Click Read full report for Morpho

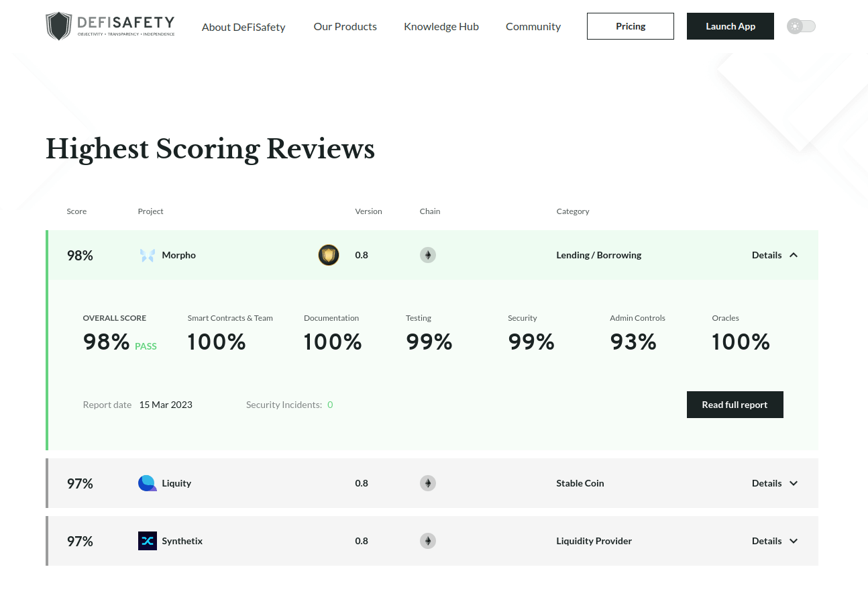tap(735, 405)
